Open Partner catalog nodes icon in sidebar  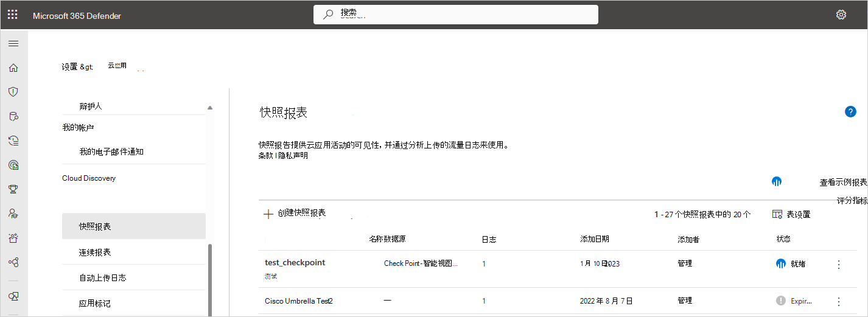13,262
